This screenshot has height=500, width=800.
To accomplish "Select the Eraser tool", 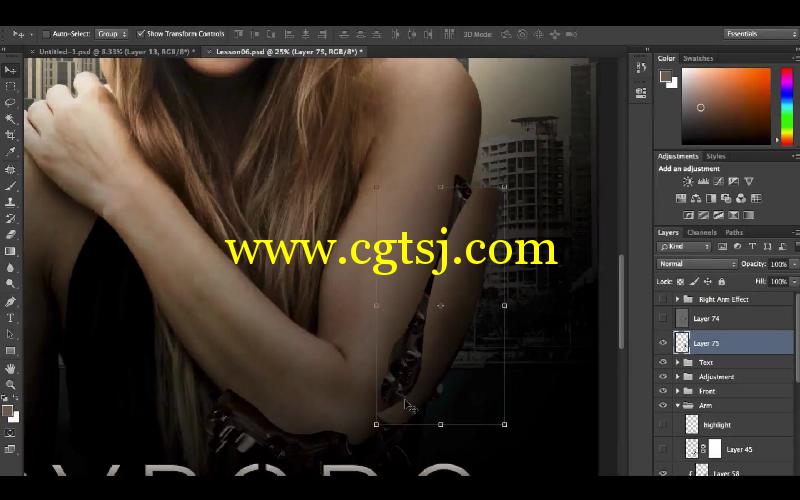I will tap(10, 235).
